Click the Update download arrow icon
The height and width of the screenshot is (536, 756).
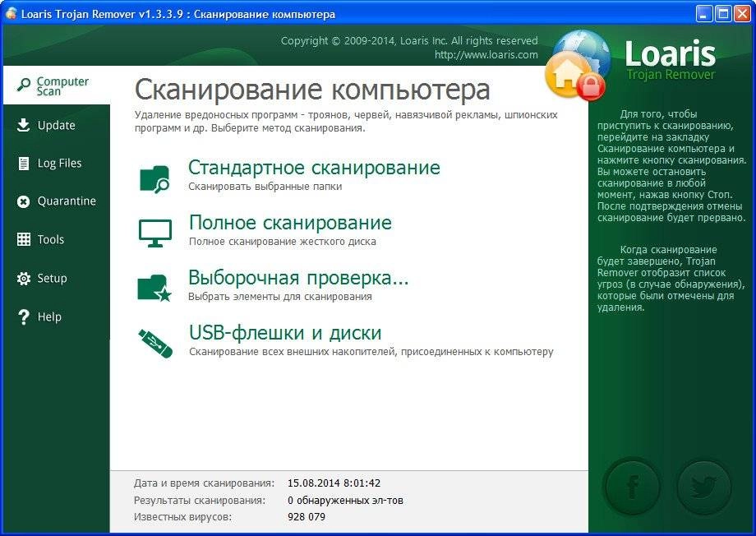click(x=23, y=125)
